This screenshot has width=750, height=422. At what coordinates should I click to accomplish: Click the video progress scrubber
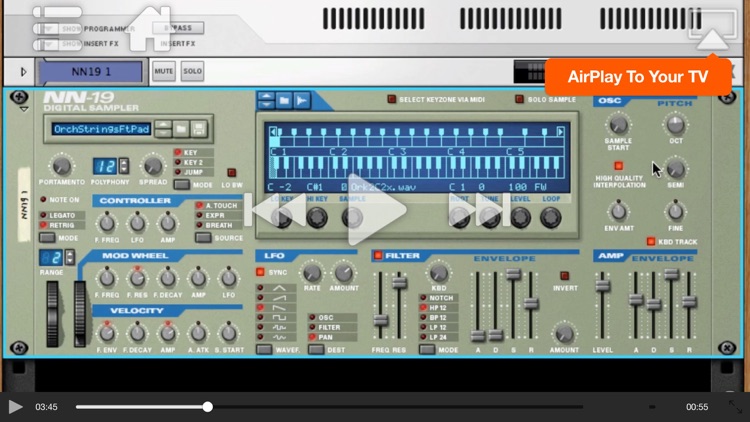207,407
